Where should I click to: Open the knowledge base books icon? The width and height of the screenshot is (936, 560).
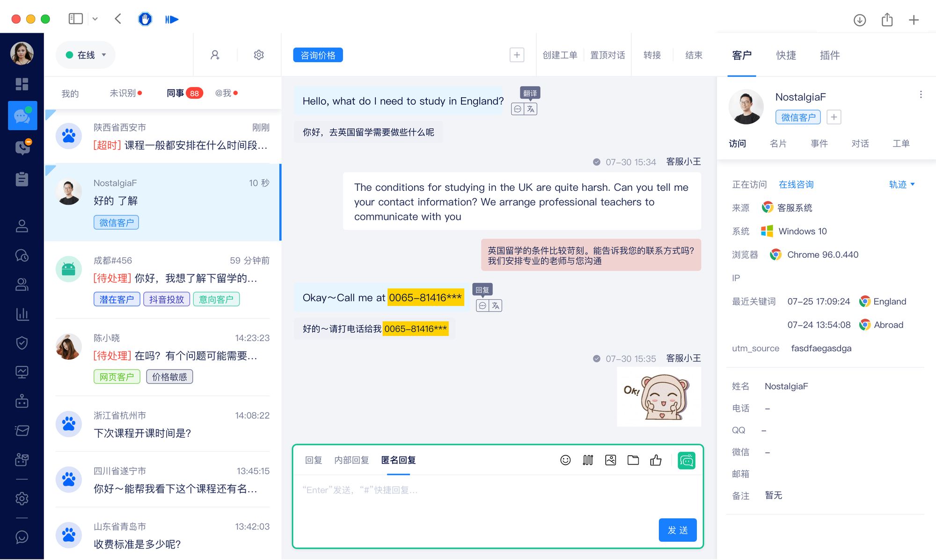[588, 460]
